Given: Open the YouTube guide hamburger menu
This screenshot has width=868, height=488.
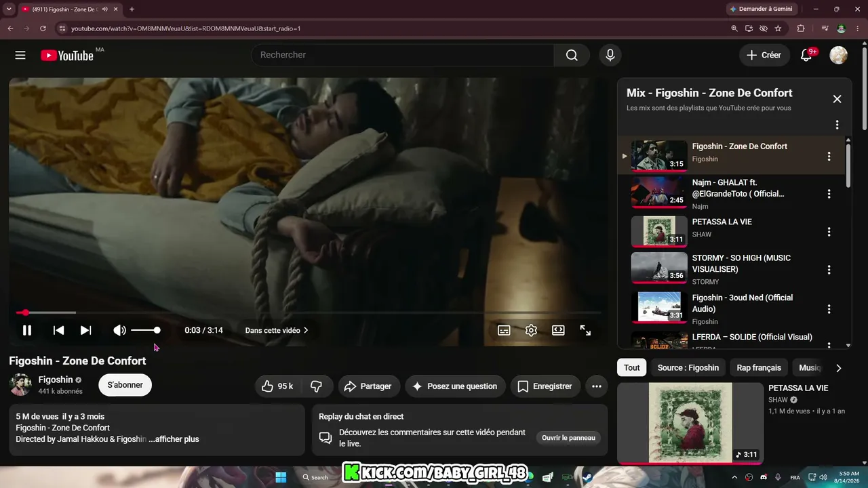Looking at the screenshot, I should [20, 55].
